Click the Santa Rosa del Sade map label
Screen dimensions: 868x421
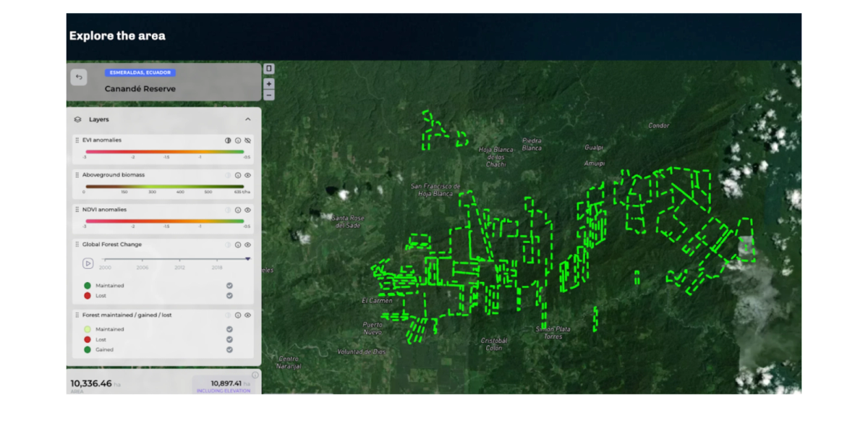coord(348,221)
